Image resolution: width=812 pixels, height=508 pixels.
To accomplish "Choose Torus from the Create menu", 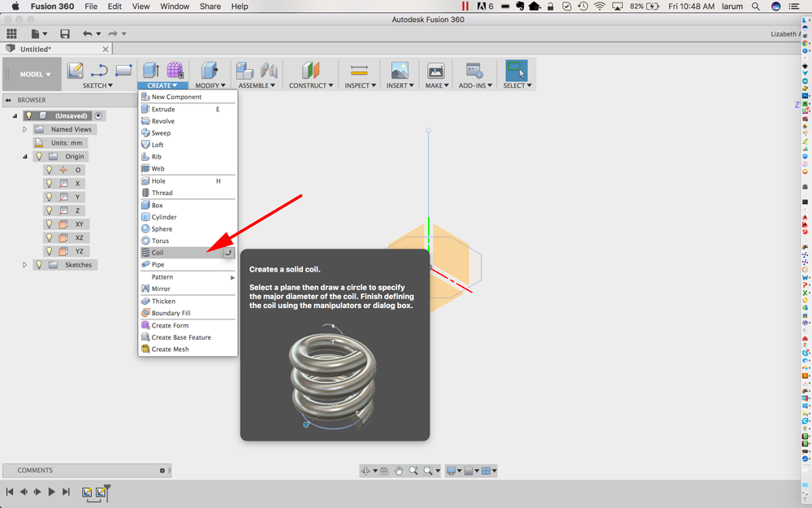I will pyautogui.click(x=188, y=241).
